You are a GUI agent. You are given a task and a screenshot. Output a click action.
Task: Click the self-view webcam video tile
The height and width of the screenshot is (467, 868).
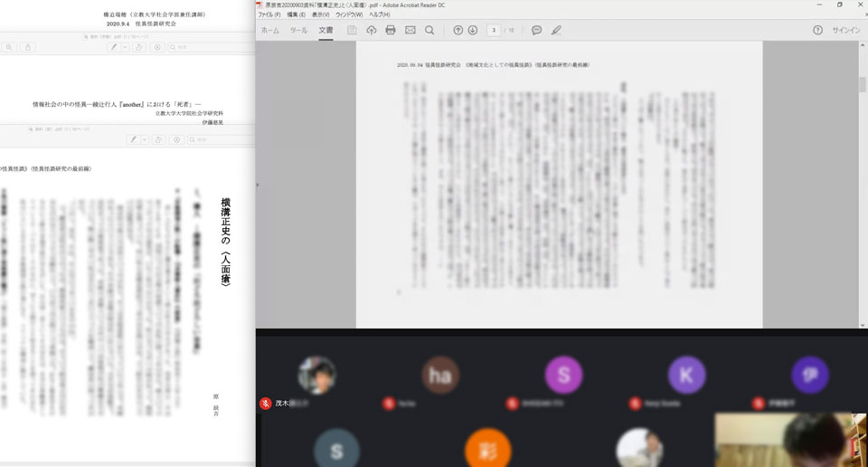[790, 440]
